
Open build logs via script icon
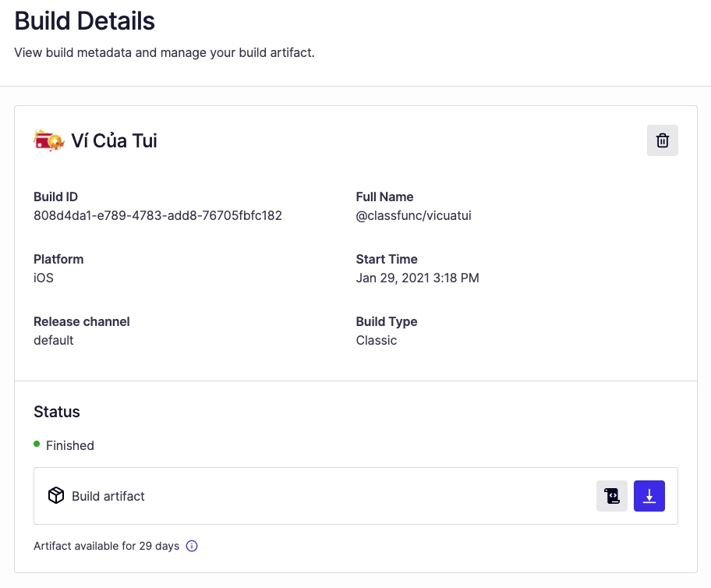click(612, 496)
